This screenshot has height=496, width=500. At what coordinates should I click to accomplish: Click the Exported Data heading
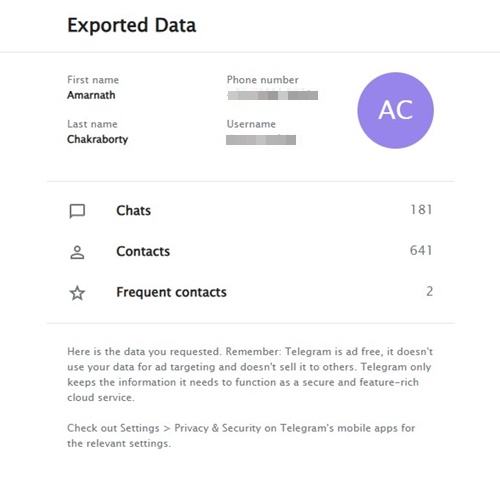[x=132, y=26]
